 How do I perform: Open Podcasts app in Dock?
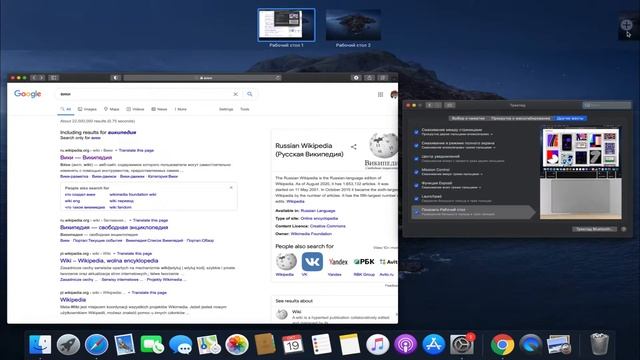405,344
